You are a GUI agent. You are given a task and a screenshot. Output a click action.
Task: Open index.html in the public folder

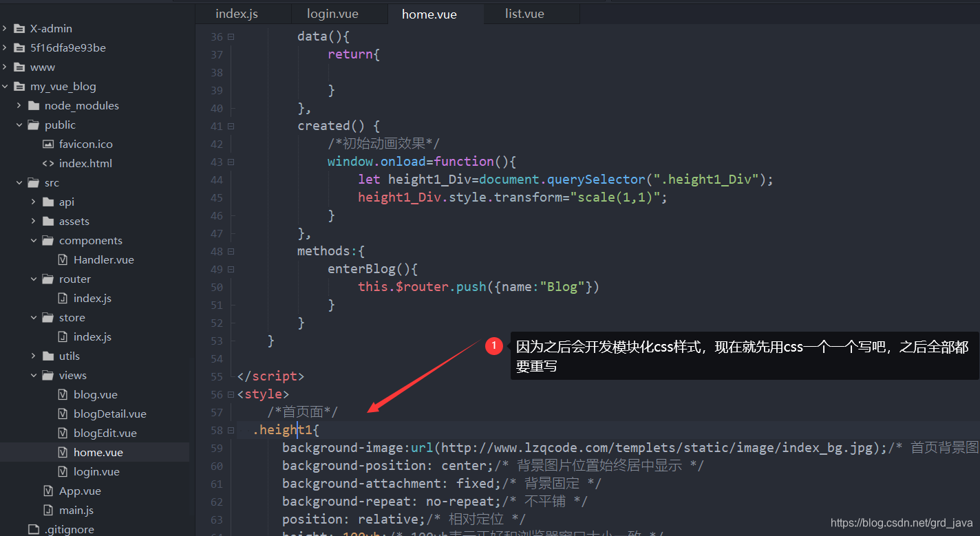85,164
